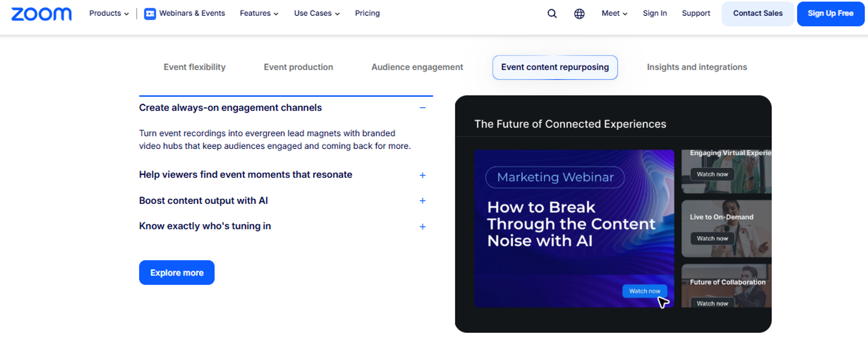Image resolution: width=868 pixels, height=341 pixels.
Task: Open the How to Break Through thumbnail
Action: (x=574, y=229)
